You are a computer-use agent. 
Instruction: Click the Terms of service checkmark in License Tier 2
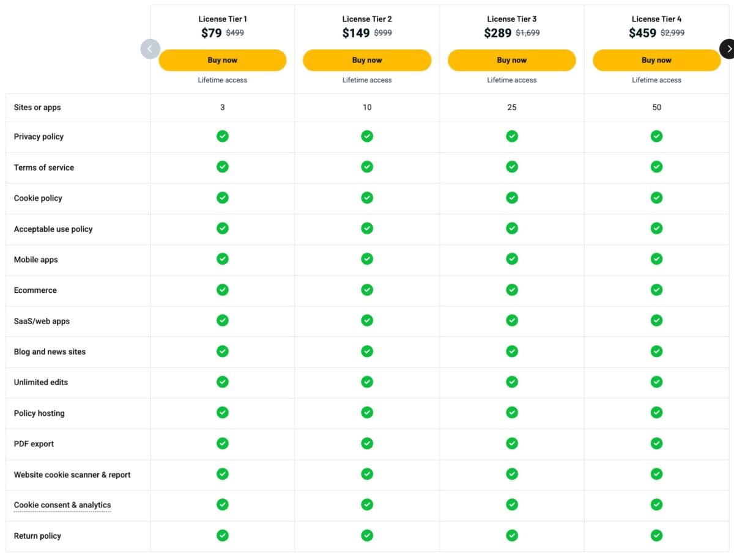367,167
